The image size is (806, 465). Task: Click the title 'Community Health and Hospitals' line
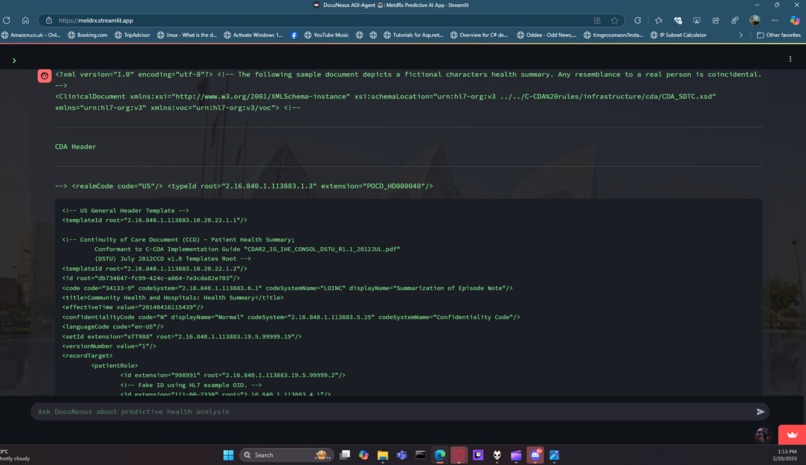[173, 298]
